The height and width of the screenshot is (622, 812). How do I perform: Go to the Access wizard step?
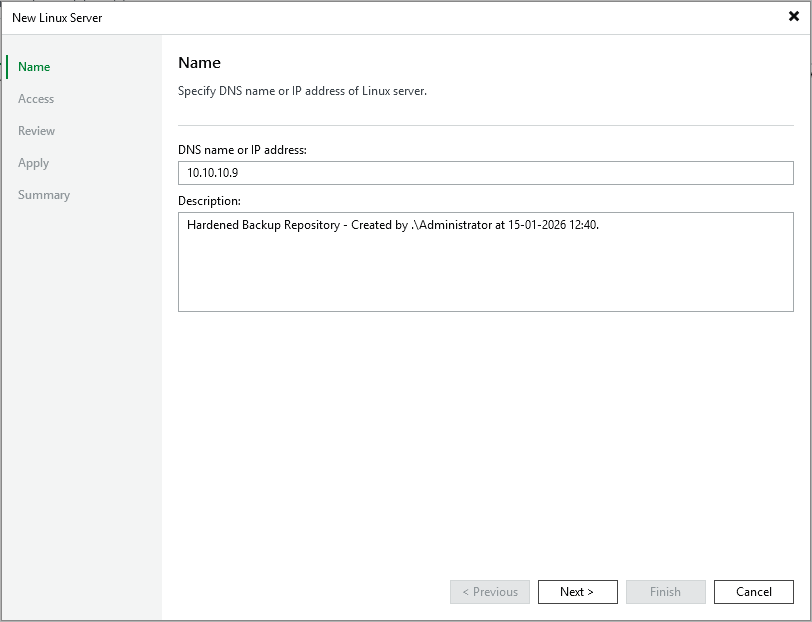click(x=36, y=99)
